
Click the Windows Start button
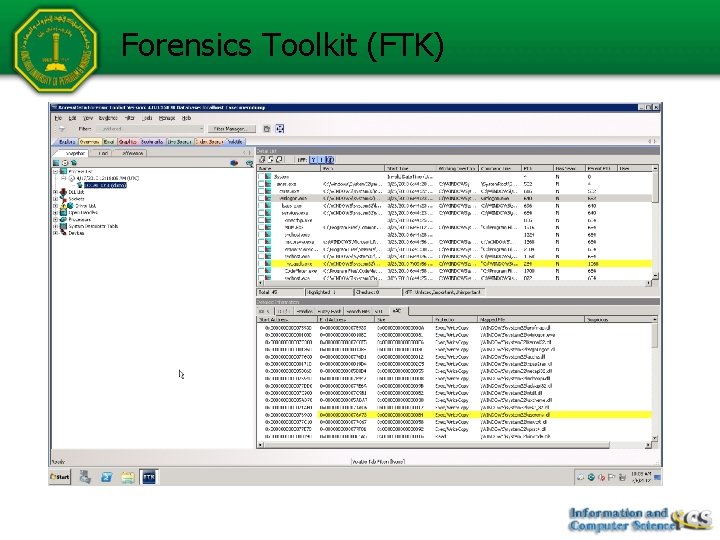pyautogui.click(x=60, y=477)
